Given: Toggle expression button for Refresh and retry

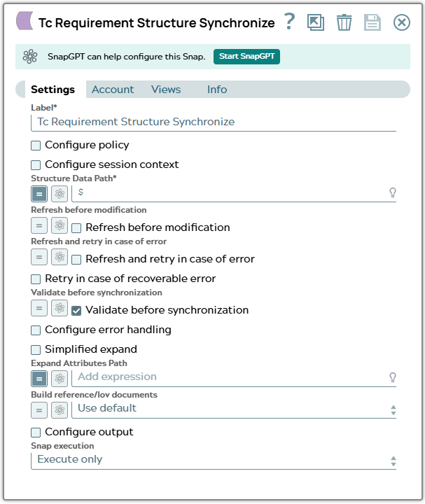Looking at the screenshot, I should point(39,257).
